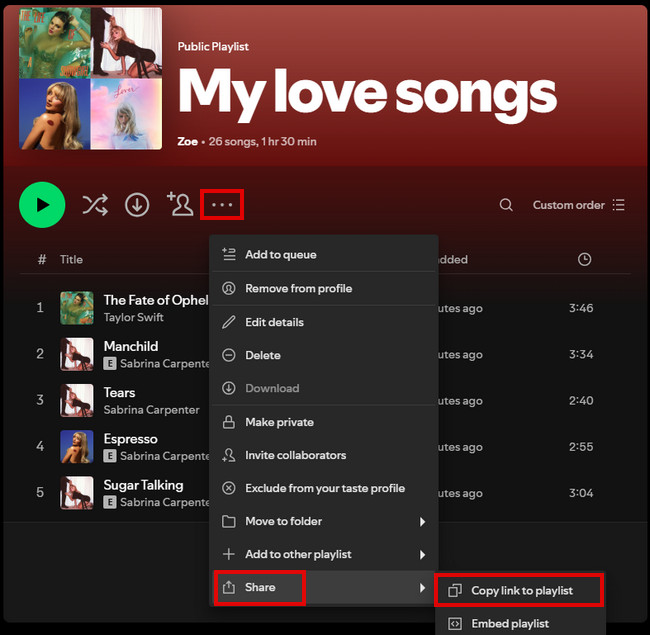The image size is (650, 635).
Task: Open Sabrina Carpenter link under Tears
Action: (x=152, y=410)
